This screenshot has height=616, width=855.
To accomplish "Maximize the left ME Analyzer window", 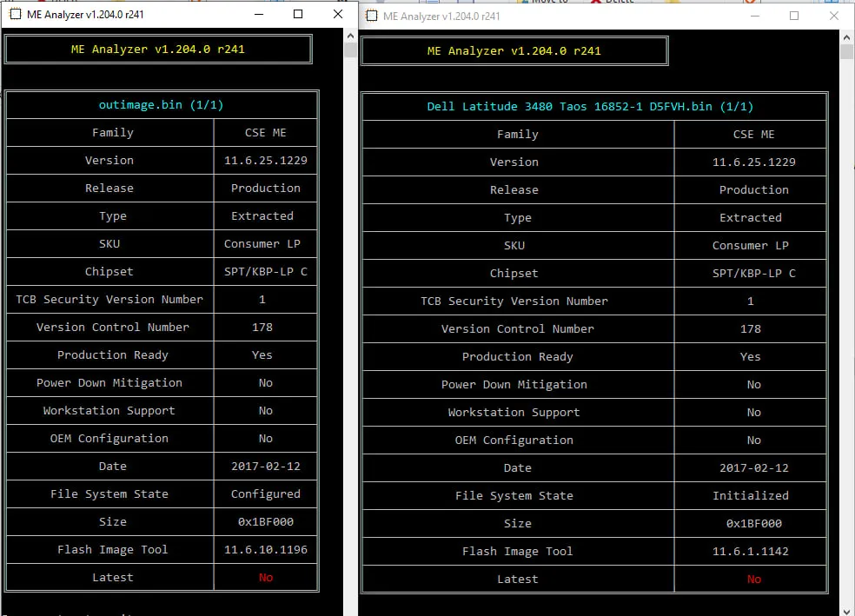I will [298, 14].
